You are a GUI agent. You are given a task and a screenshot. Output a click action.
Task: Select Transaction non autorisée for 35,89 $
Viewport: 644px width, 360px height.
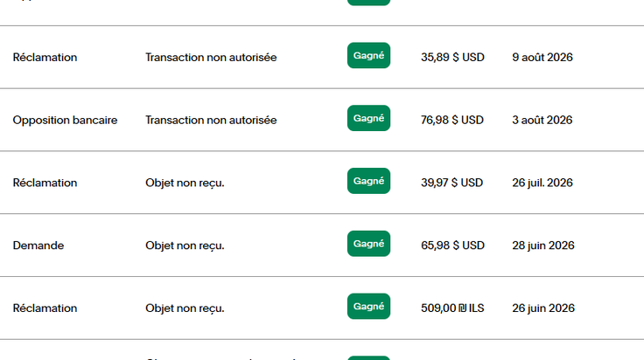point(211,58)
